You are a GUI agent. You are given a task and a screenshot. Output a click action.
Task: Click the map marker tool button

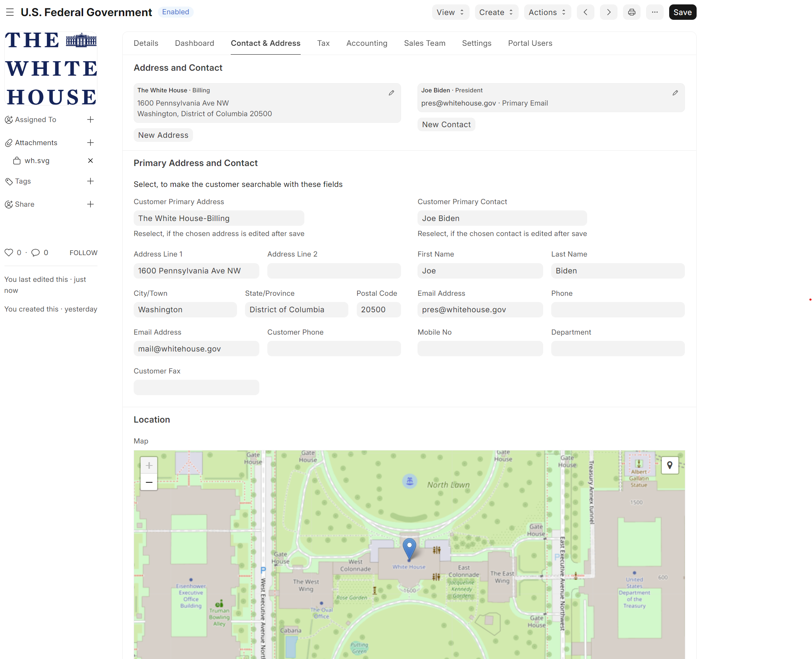coord(670,465)
